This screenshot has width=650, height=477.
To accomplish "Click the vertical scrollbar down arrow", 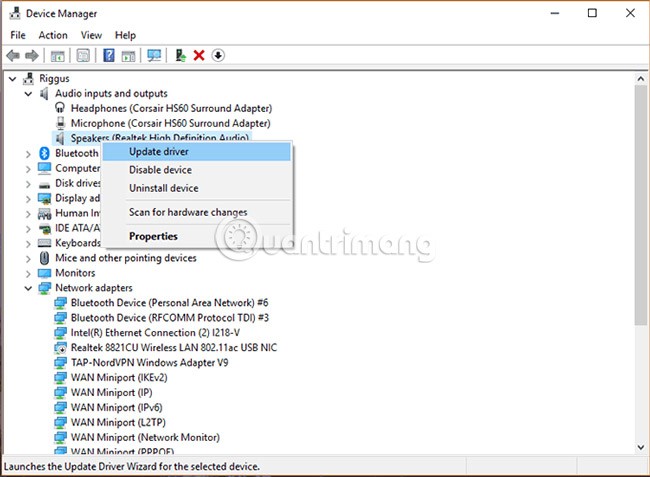I will [x=641, y=448].
